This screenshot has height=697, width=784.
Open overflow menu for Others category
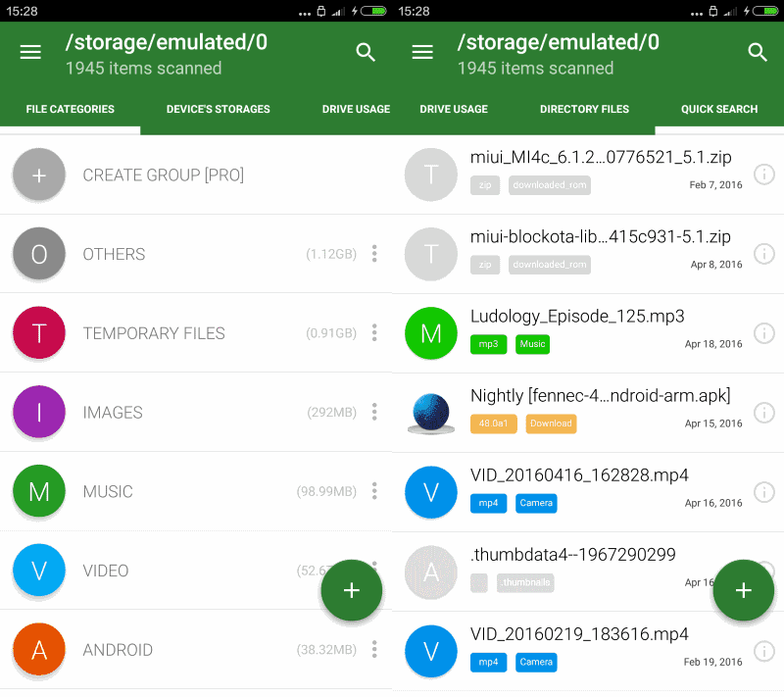(x=374, y=254)
